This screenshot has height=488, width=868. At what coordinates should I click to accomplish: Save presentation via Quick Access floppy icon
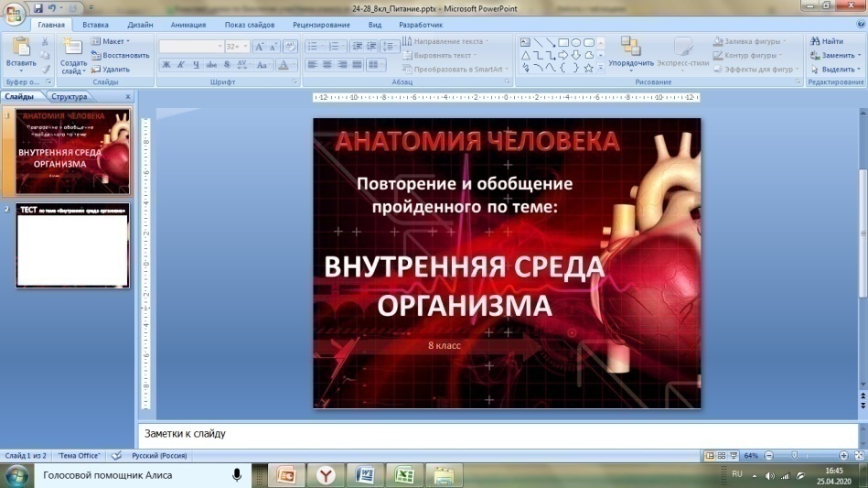pos(38,8)
